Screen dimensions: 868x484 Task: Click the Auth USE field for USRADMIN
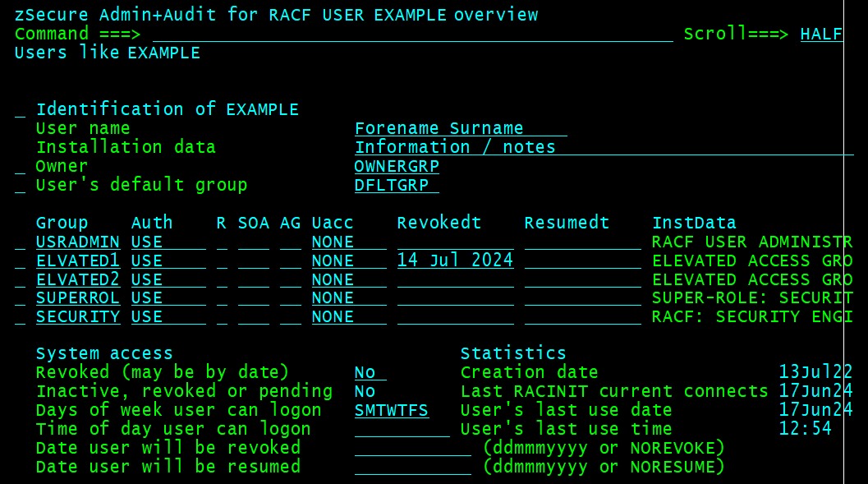[168, 242]
